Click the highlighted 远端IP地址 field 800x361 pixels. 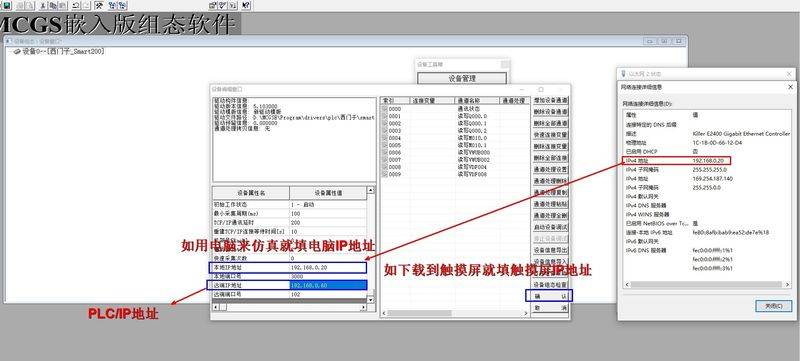pyautogui.click(x=328, y=286)
